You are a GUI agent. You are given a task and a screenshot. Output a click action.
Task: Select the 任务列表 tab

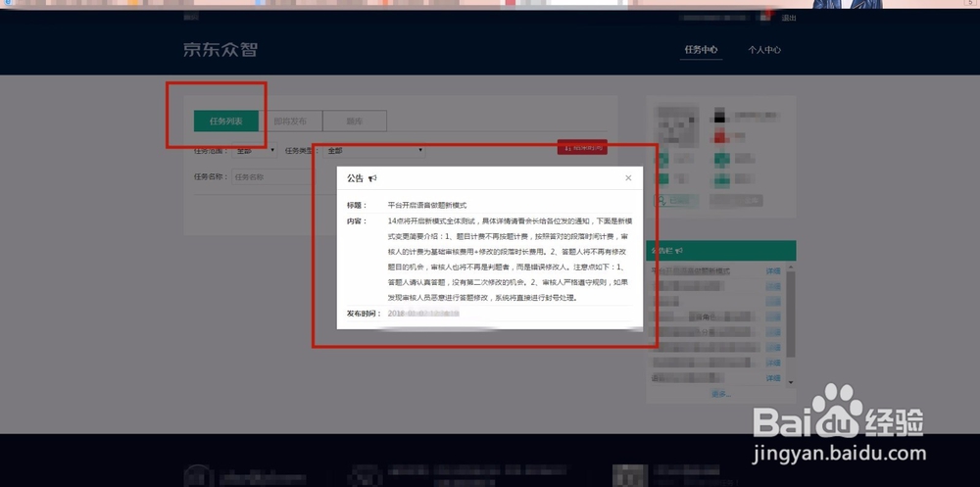pos(226,122)
